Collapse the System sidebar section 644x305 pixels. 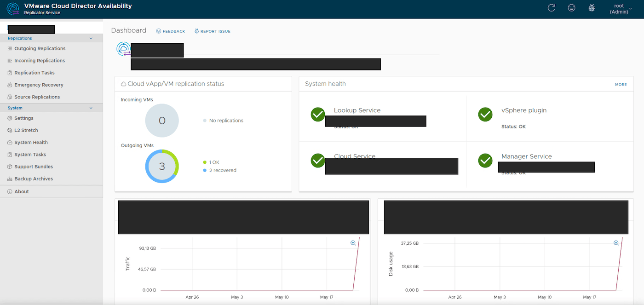(91, 108)
